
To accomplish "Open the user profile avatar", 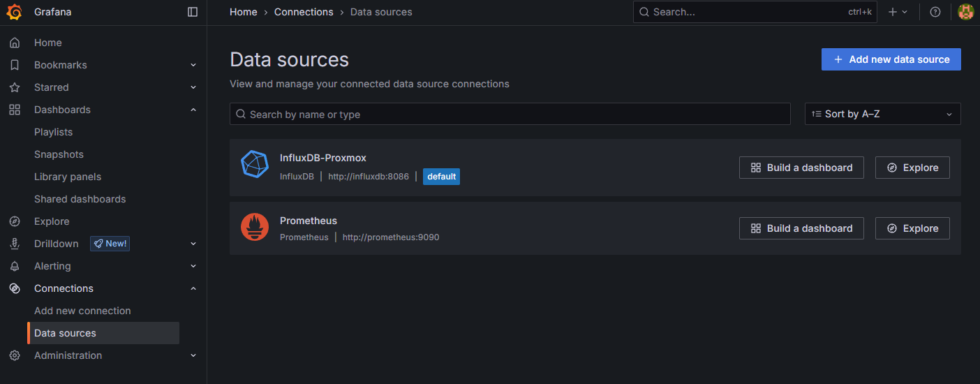I will point(965,12).
